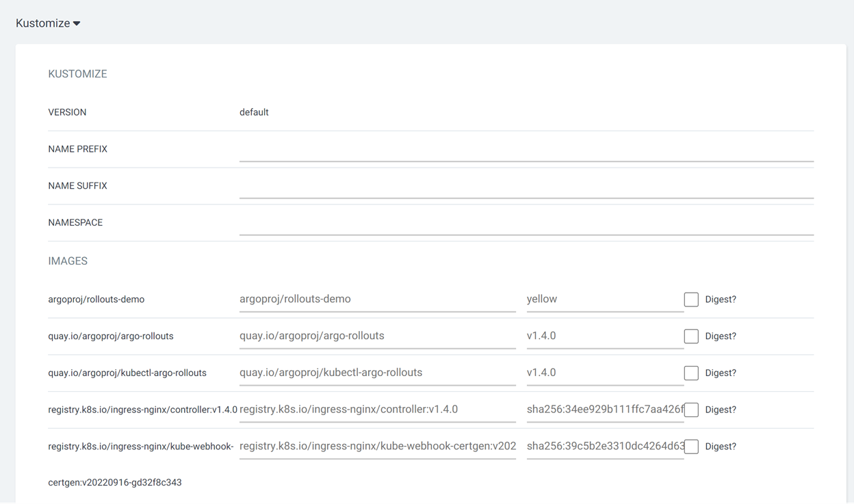Click the sha256:34ee929b digest value field
The image size is (854, 504).
604,410
